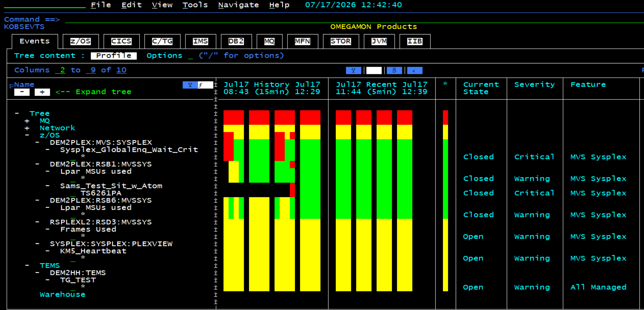Collapse the RSPLEXL2:RSD3:MVSSYS node
Image resolution: width=644 pixels, height=310 pixels.
[37, 222]
